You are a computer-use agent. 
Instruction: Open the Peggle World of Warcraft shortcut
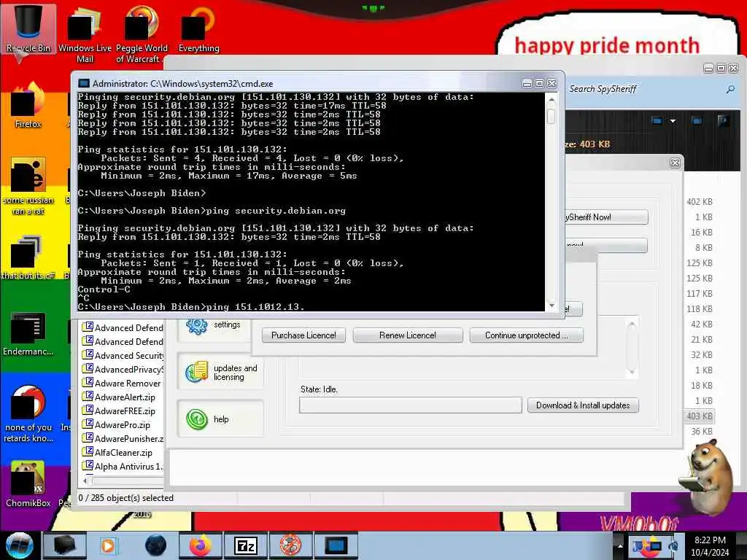tap(141, 36)
